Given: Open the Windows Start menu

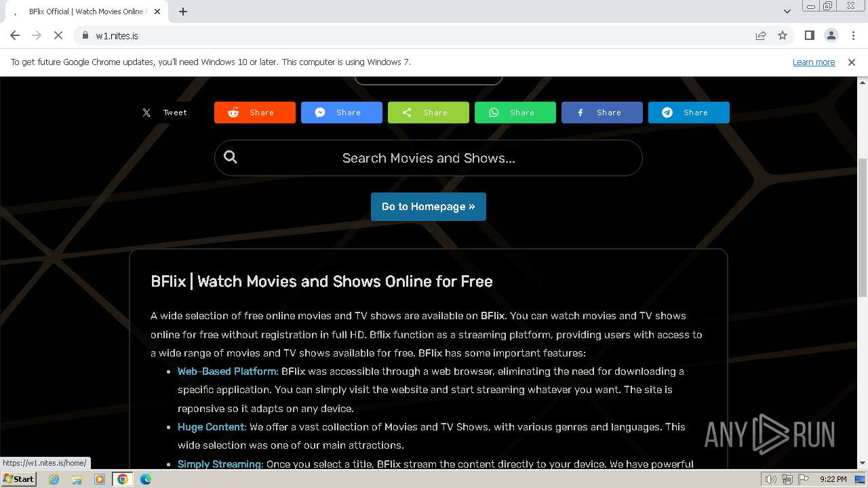Looking at the screenshot, I should coord(18,479).
